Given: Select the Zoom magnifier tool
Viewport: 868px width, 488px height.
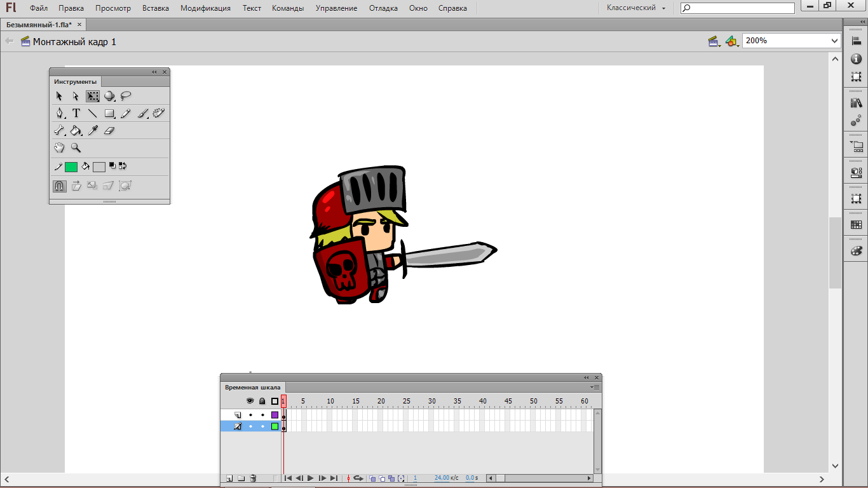Looking at the screenshot, I should click(76, 147).
